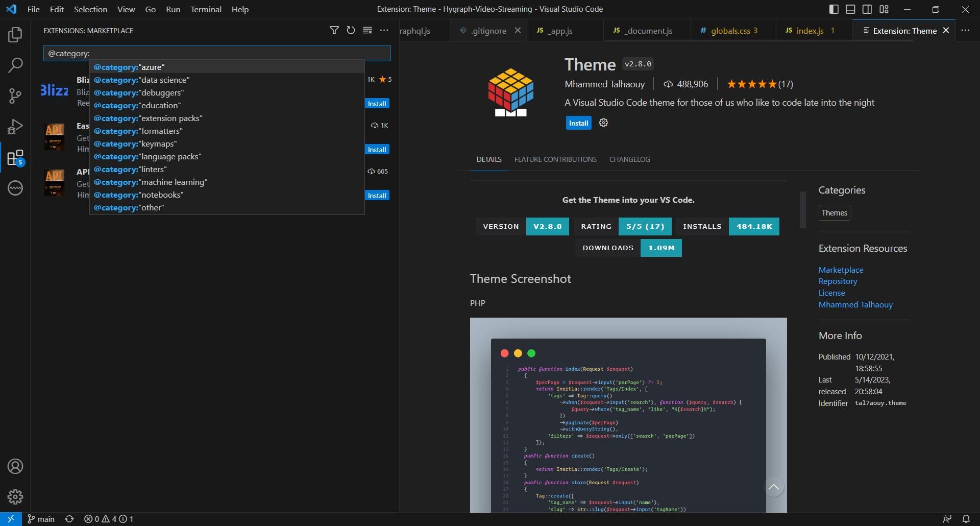
Task: Open the globals.css editor tab
Action: click(733, 31)
